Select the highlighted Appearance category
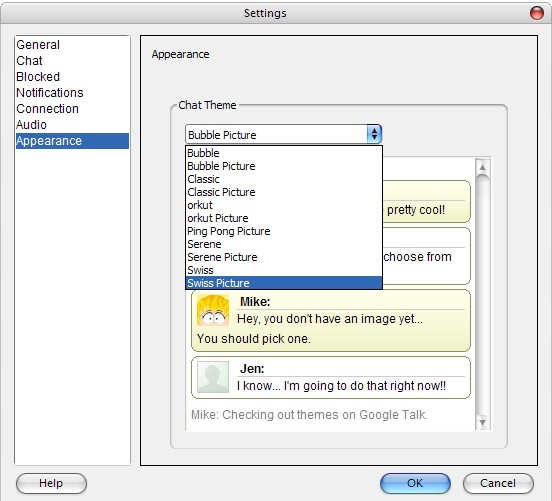 point(72,141)
